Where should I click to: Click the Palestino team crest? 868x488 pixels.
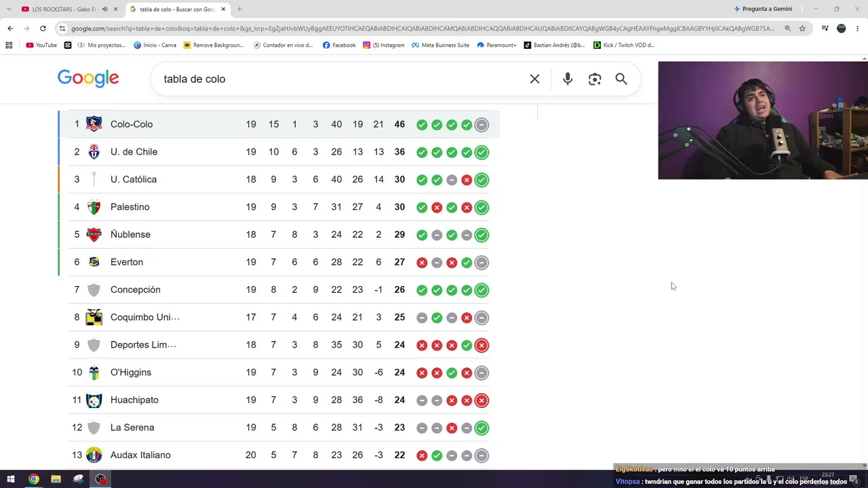pyautogui.click(x=94, y=207)
